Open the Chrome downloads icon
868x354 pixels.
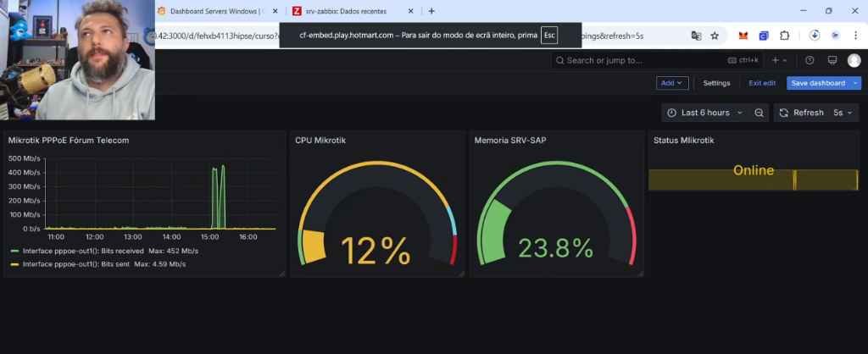[x=815, y=36]
